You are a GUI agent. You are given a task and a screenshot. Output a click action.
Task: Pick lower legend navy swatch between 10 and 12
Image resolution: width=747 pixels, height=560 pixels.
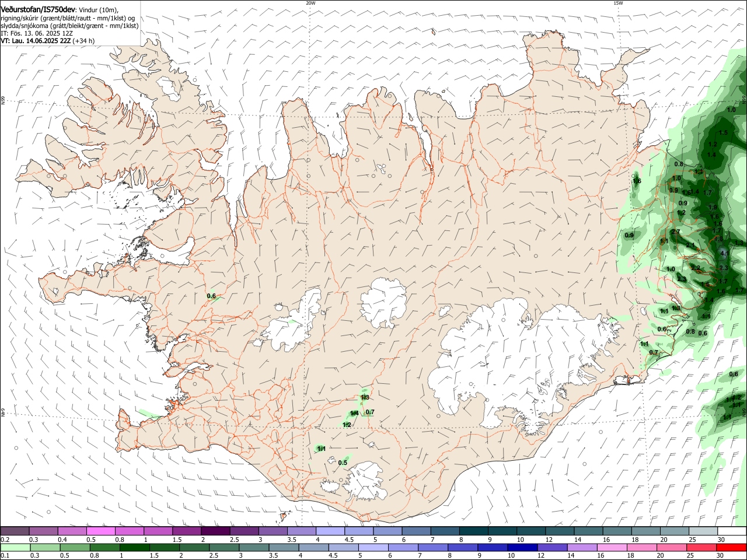(x=521, y=547)
